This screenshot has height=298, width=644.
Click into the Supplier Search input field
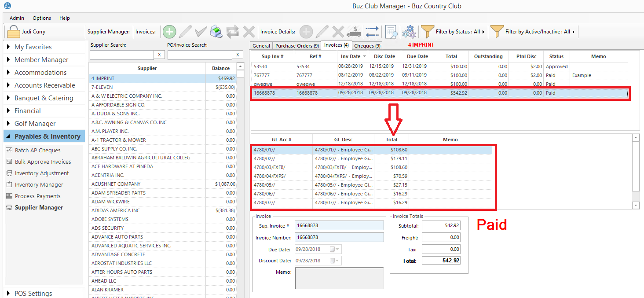point(121,55)
